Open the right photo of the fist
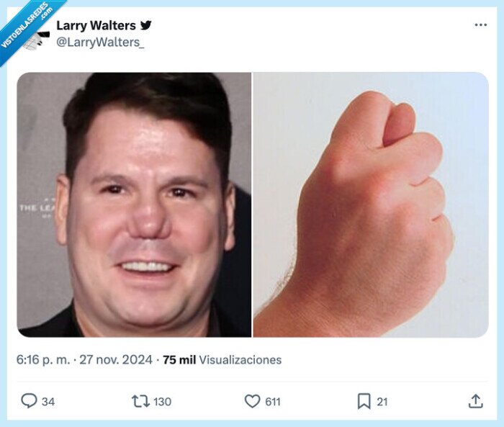This screenshot has height=427, width=504. 371,204
